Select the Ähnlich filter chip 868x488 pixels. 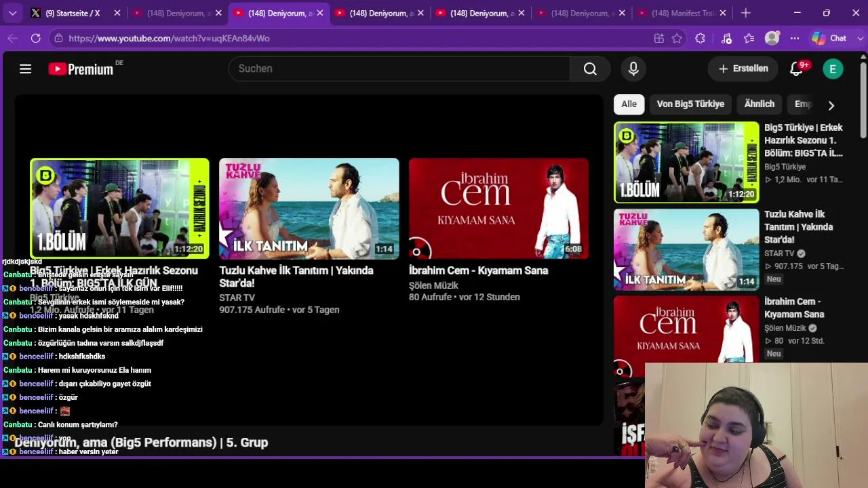point(759,104)
